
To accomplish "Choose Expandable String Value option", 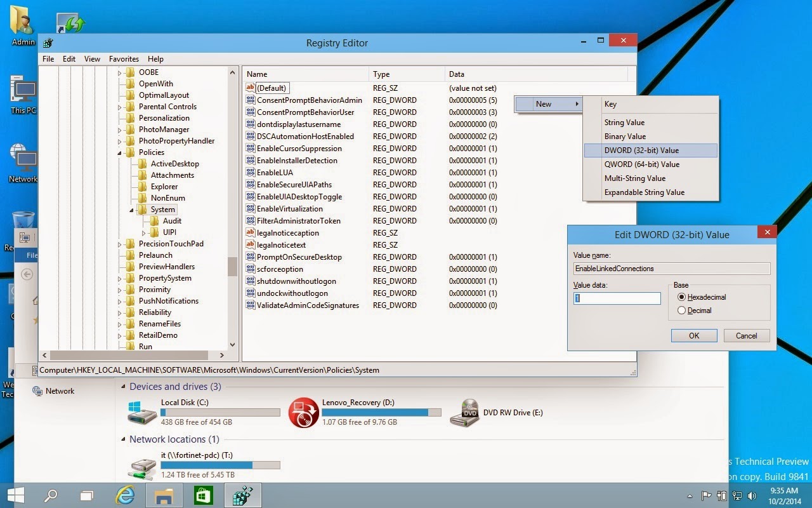I will pos(651,192).
